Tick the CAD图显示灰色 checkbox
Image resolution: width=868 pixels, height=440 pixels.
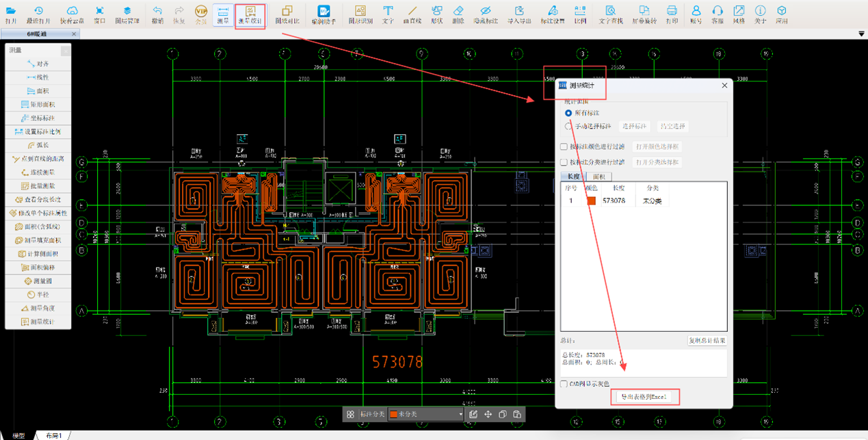click(x=564, y=384)
